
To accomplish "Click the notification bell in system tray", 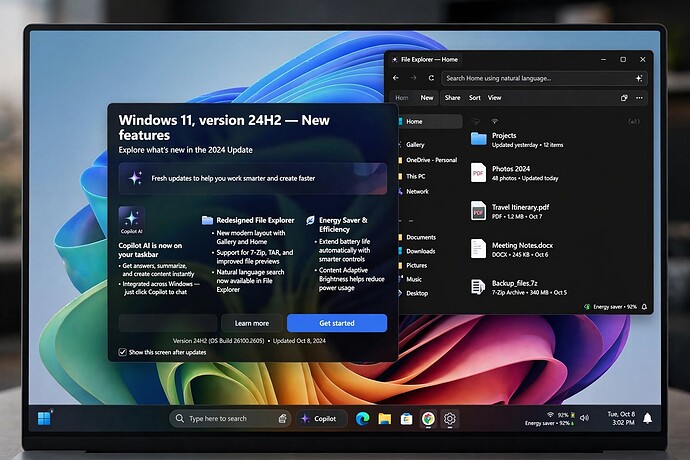I will 647,418.
